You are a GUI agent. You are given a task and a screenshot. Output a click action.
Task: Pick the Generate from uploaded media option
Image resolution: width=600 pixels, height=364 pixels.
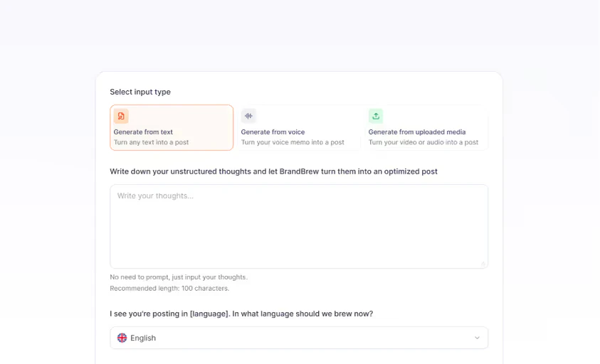[x=426, y=128]
